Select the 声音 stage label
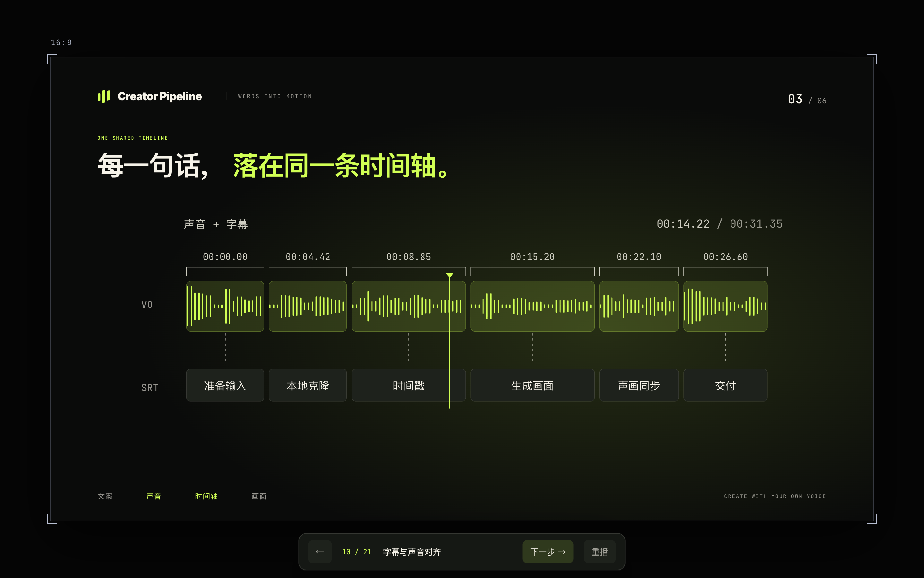The height and width of the screenshot is (578, 924). [153, 496]
